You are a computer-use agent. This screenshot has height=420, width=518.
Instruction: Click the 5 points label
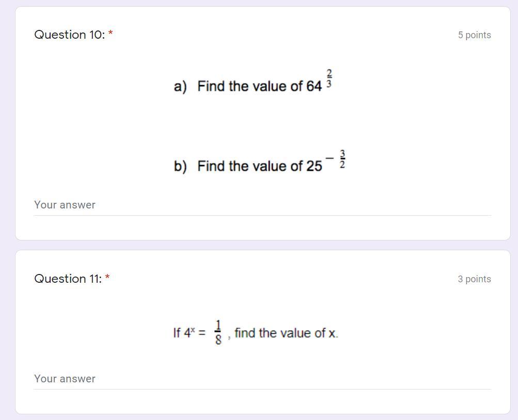pyautogui.click(x=474, y=35)
